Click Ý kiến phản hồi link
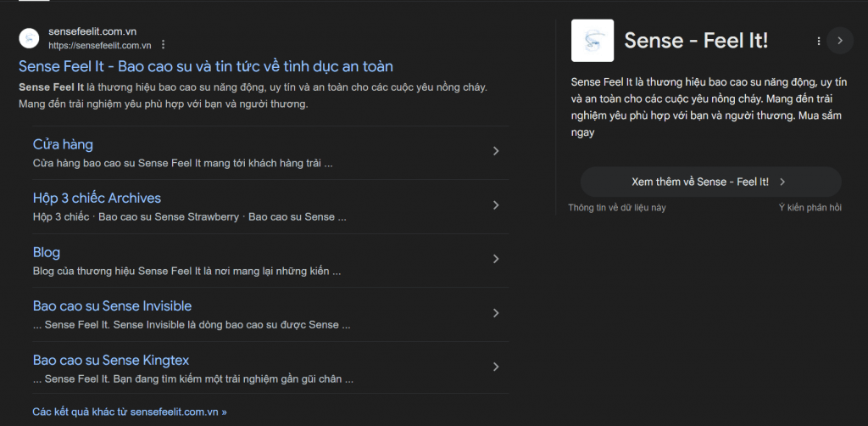Viewport: 868px width, 426px height. (x=810, y=208)
